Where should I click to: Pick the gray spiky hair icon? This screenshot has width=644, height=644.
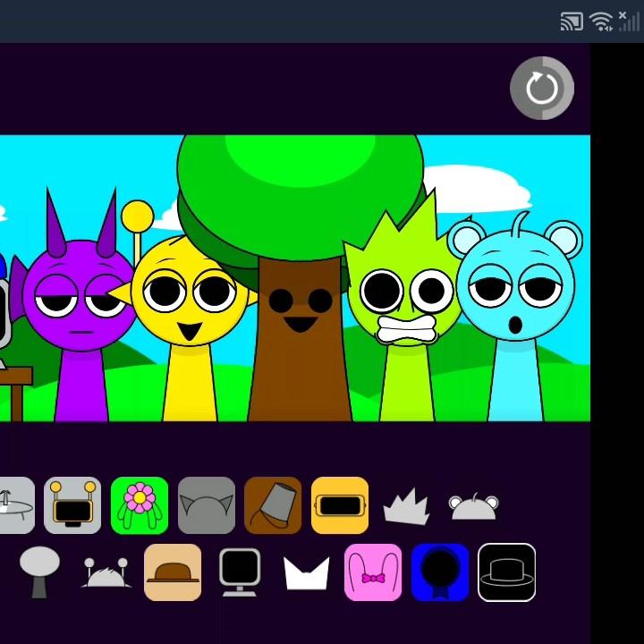click(406, 507)
